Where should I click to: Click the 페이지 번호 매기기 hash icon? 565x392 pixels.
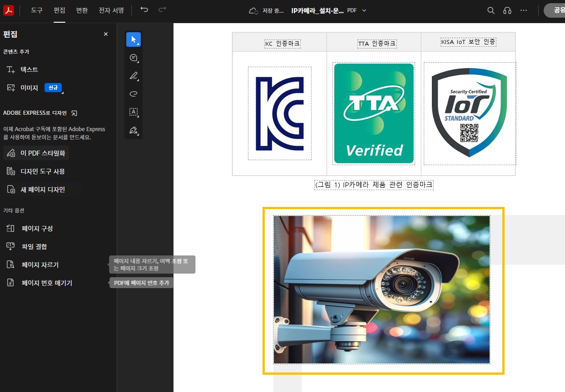pos(11,283)
